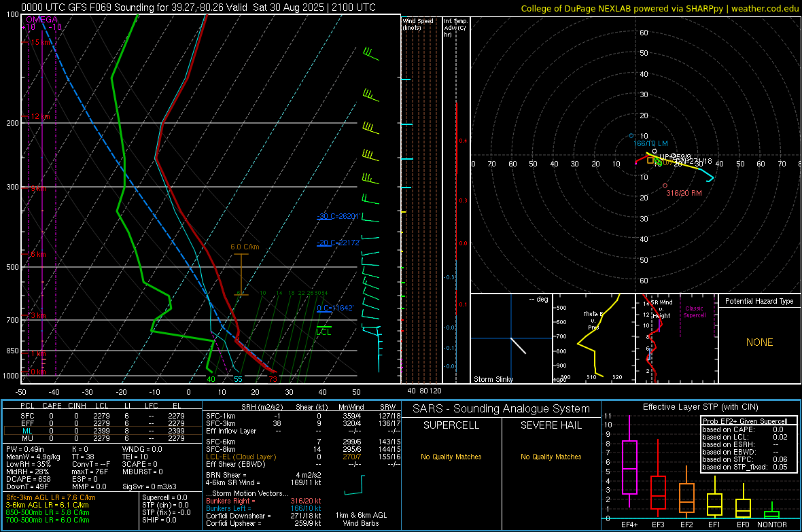The image size is (802, 532).
Task: Select the SFC parcel row
Action: point(102,416)
